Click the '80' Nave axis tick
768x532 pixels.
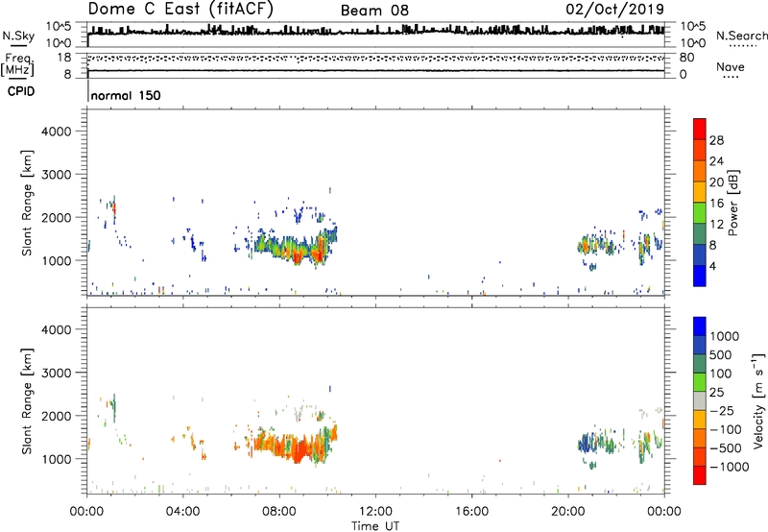pos(686,58)
